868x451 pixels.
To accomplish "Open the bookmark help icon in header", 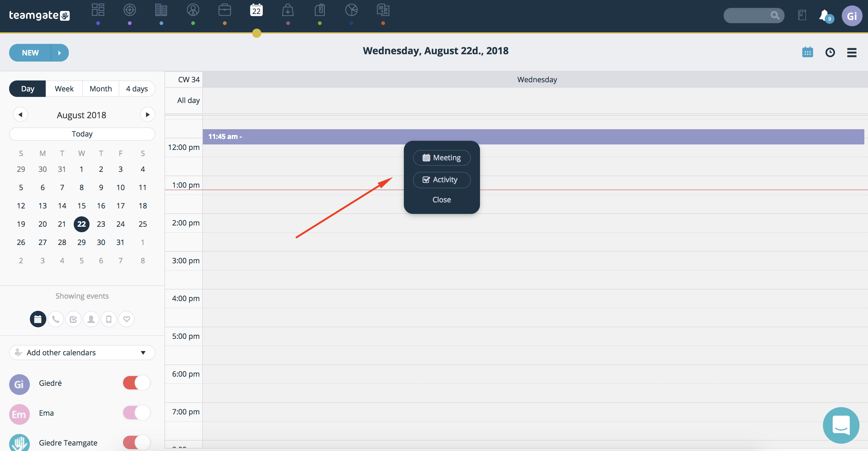I will [x=802, y=15].
